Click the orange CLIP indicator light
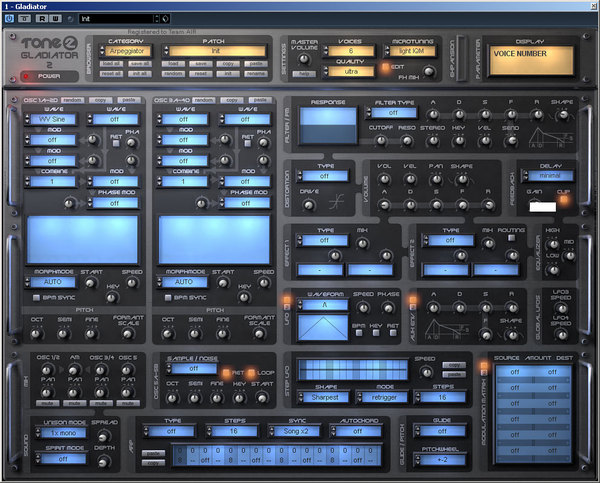This screenshot has height=483, width=600. (x=565, y=198)
